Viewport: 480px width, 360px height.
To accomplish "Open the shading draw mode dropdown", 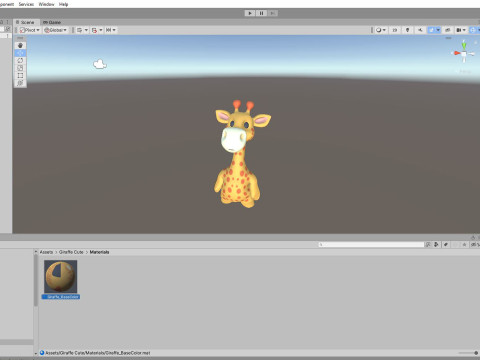I will [381, 30].
